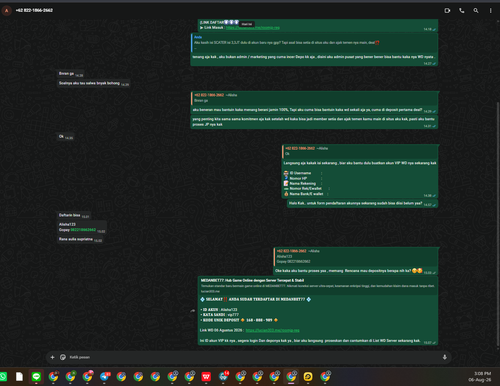
Task: Start a voice call from chat header
Action: pyautogui.click(x=462, y=11)
